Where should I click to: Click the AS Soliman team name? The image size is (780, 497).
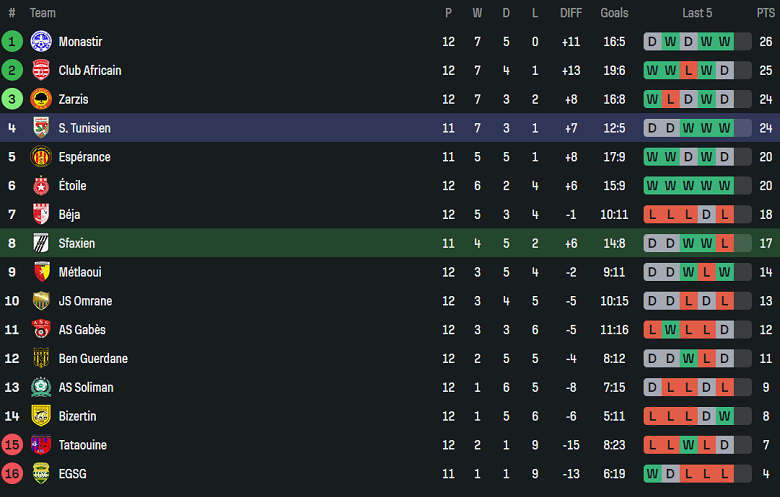86,388
